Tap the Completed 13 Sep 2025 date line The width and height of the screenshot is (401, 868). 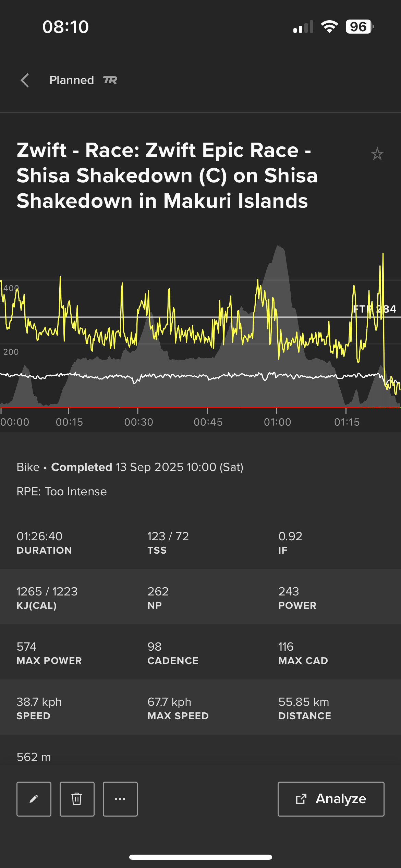pos(130,467)
